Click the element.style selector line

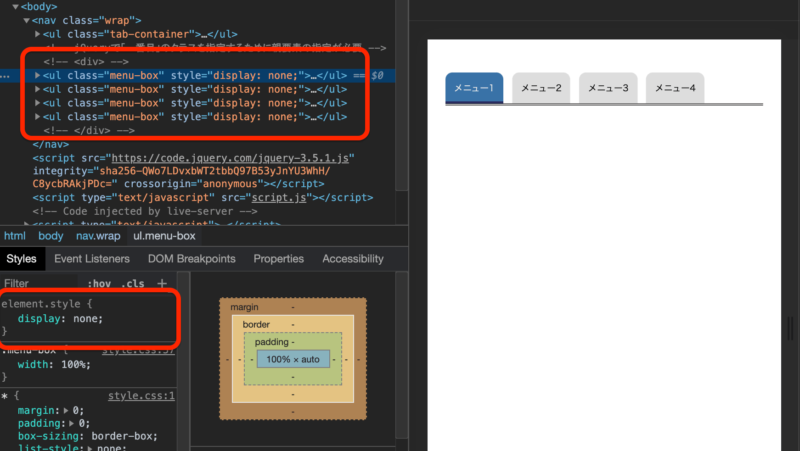[x=46, y=304]
